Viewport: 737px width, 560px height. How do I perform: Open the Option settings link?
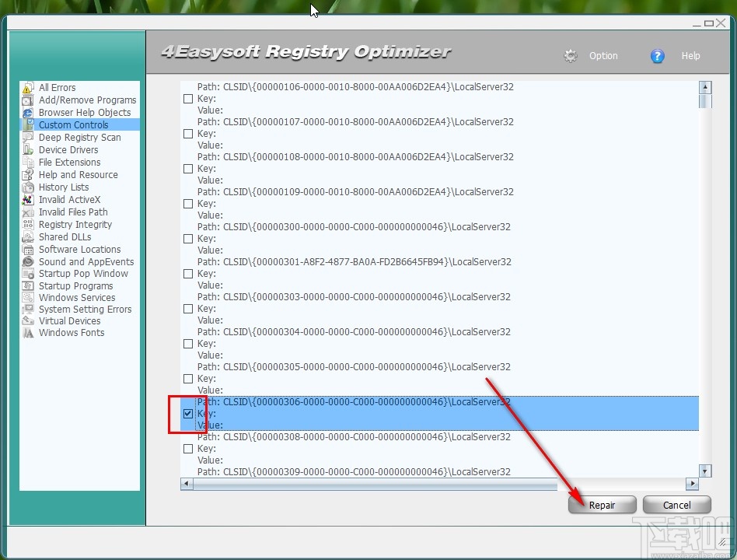coord(603,56)
